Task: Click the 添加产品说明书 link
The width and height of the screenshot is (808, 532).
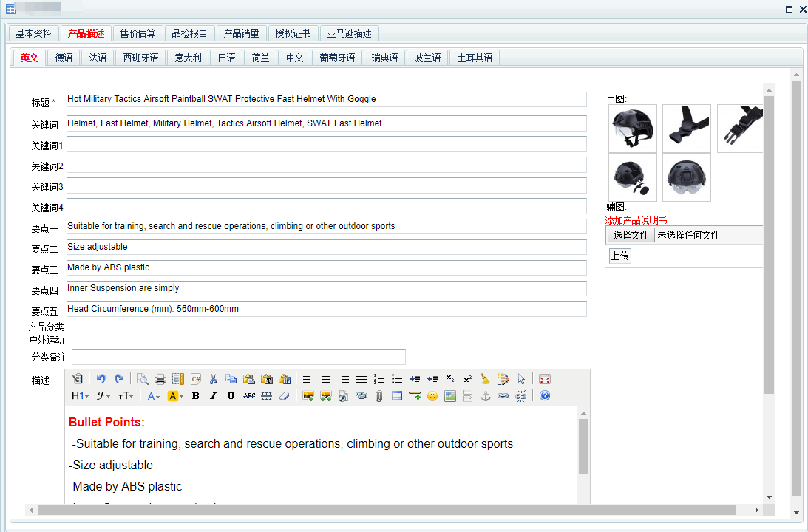Action: (636, 220)
